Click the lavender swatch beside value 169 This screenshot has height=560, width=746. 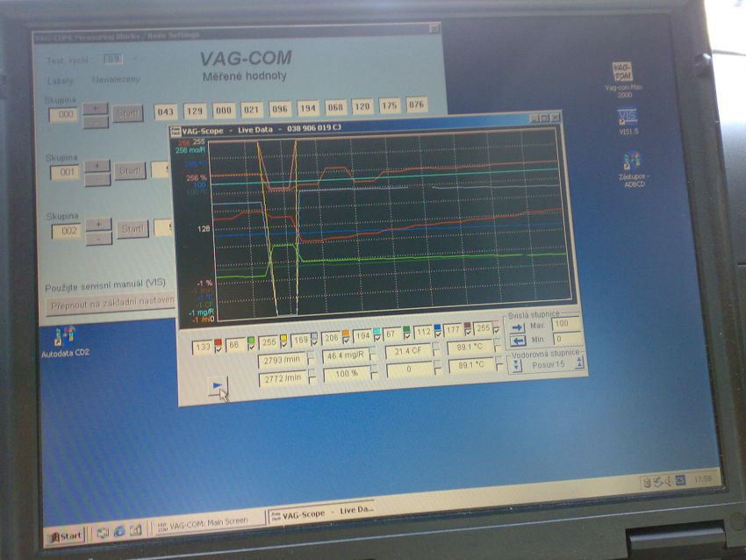314,336
